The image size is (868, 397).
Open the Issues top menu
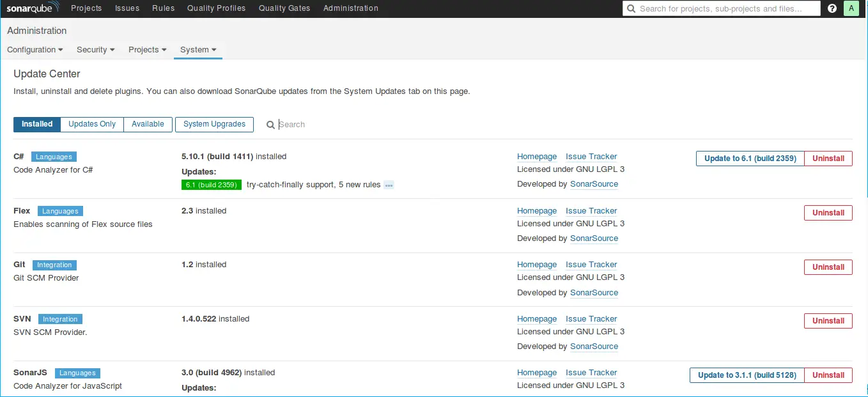click(127, 8)
